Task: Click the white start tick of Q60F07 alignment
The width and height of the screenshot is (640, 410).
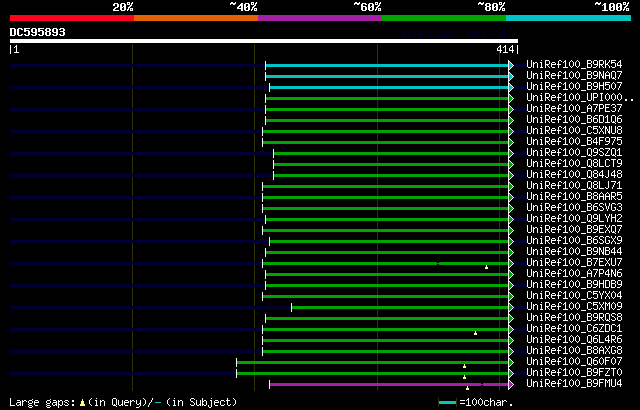Action: [x=236, y=363]
